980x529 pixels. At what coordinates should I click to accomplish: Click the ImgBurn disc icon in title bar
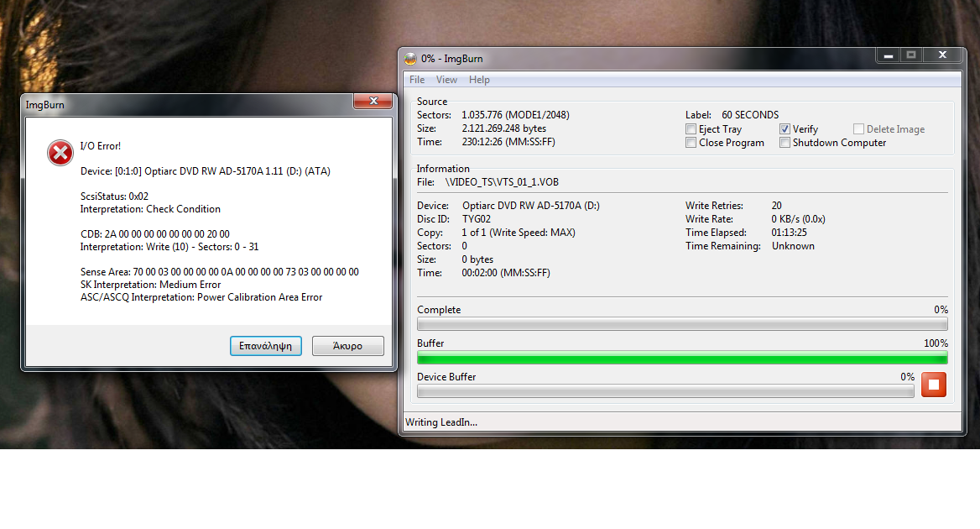[410, 59]
